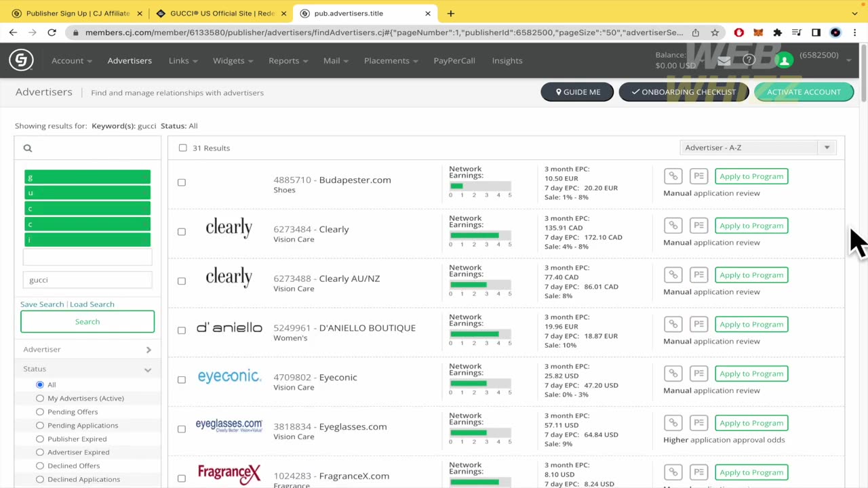The width and height of the screenshot is (868, 488).
Task: Click the Save Search link
Action: 42,304
